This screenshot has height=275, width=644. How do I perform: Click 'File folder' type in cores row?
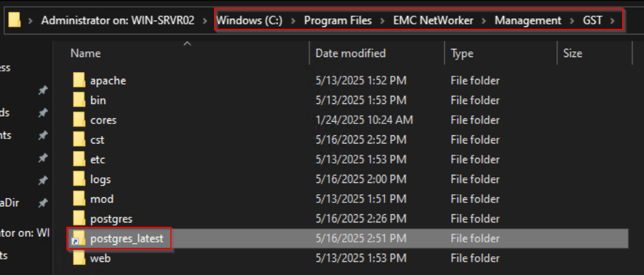click(x=475, y=120)
